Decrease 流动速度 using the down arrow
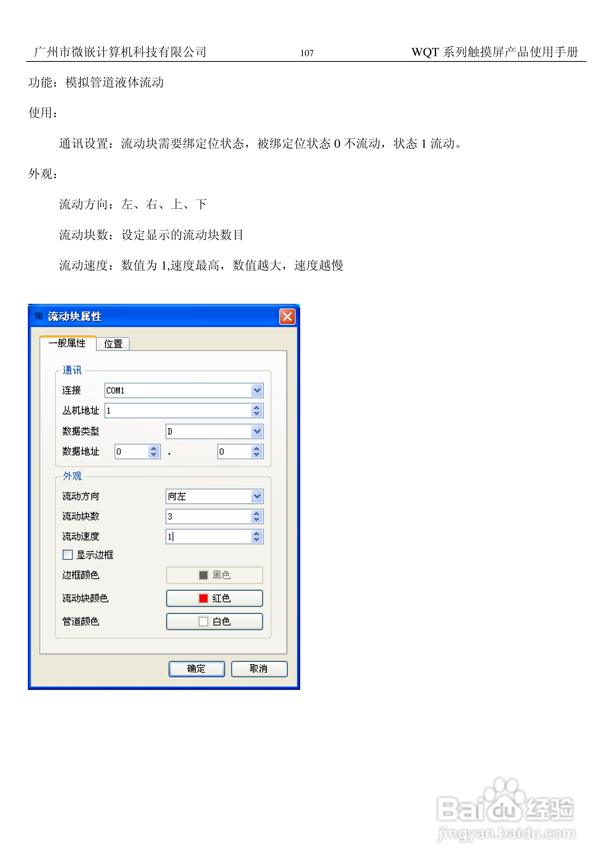This screenshot has width=614, height=868. tap(257, 539)
